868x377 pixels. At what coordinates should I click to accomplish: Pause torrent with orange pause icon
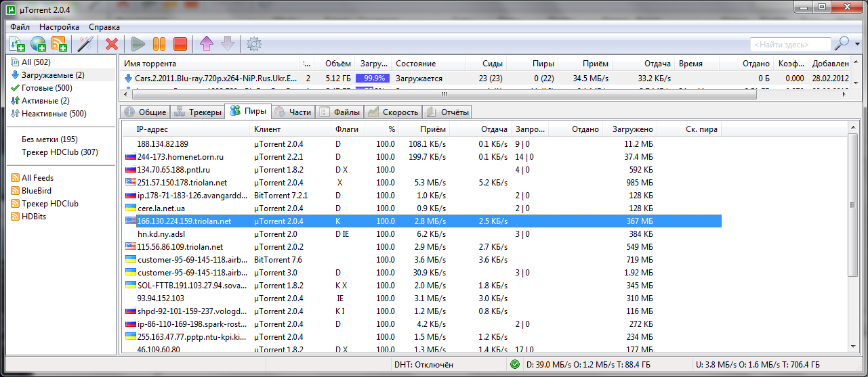(x=159, y=44)
